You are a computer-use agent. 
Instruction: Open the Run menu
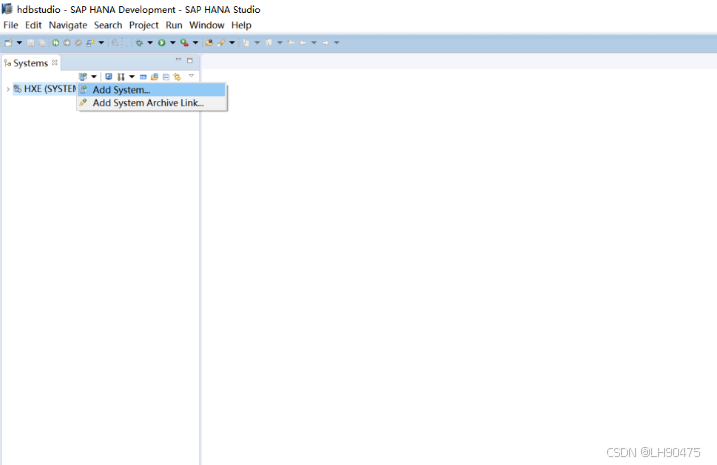point(174,25)
